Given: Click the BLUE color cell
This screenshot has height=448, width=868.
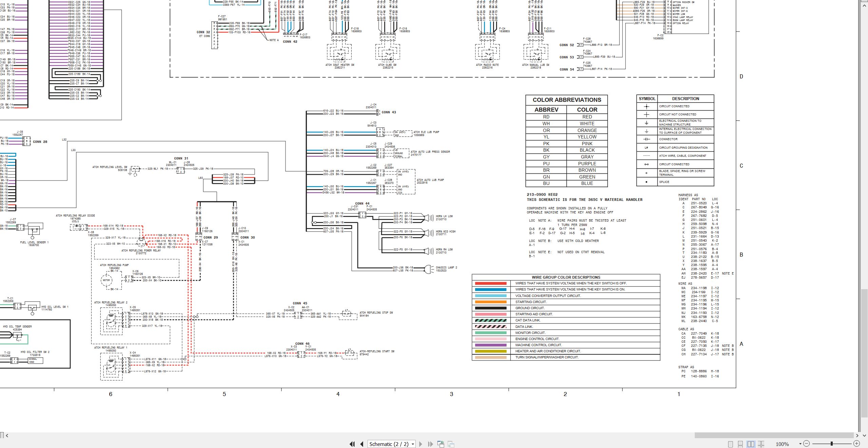Looking at the screenshot, I should coord(587,183).
